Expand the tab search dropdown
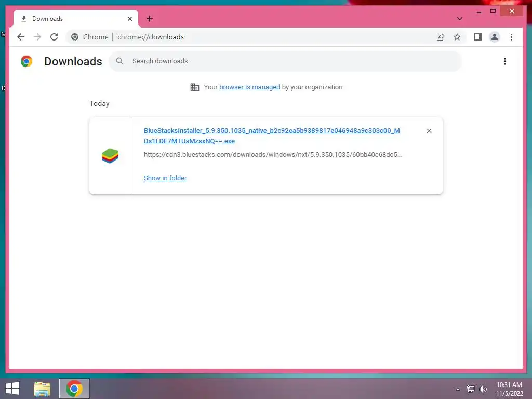Screen dimensions: 532x399 click(459, 19)
